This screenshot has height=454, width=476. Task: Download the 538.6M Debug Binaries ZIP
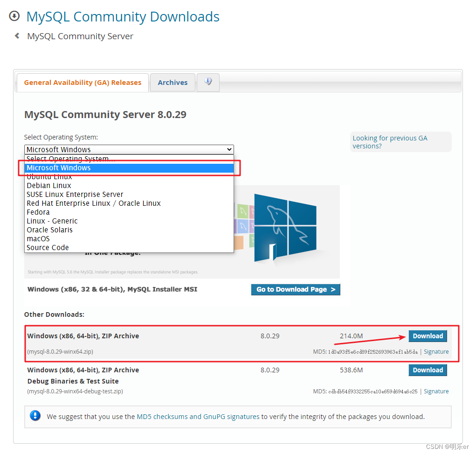(428, 370)
